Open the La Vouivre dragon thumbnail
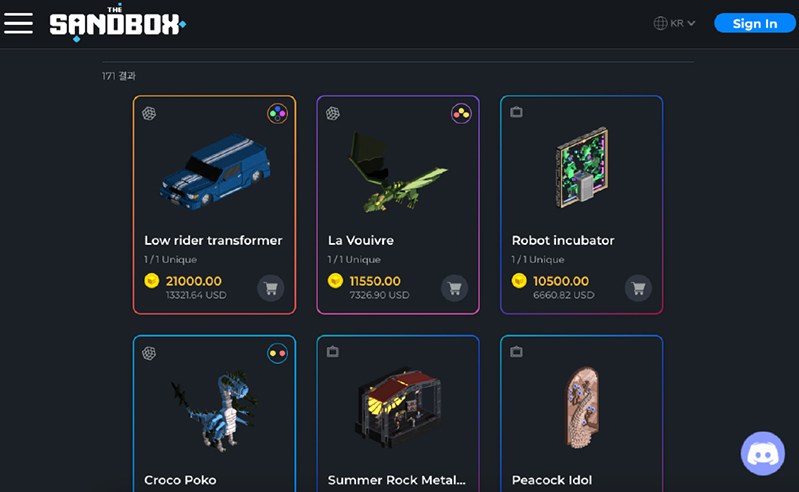 click(x=397, y=172)
